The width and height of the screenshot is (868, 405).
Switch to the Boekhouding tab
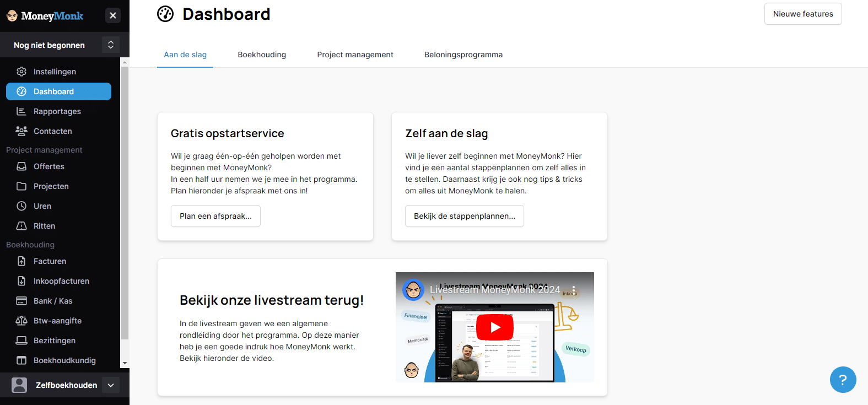pyautogui.click(x=262, y=55)
